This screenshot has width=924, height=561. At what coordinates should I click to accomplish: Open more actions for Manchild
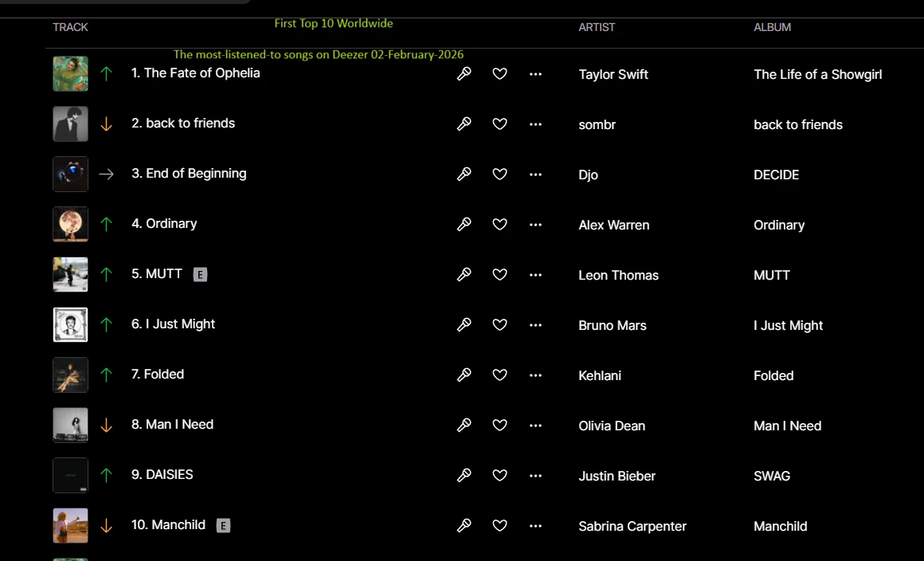click(535, 526)
